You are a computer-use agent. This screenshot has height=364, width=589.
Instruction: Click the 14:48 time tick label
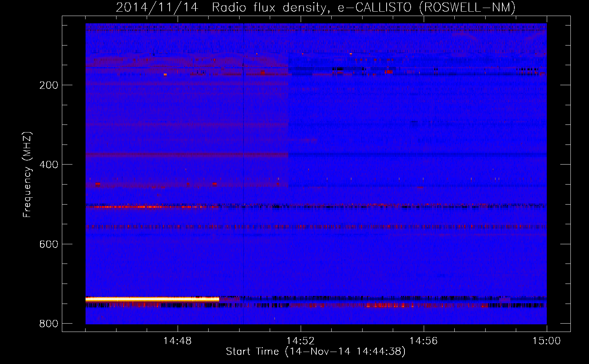177,341
